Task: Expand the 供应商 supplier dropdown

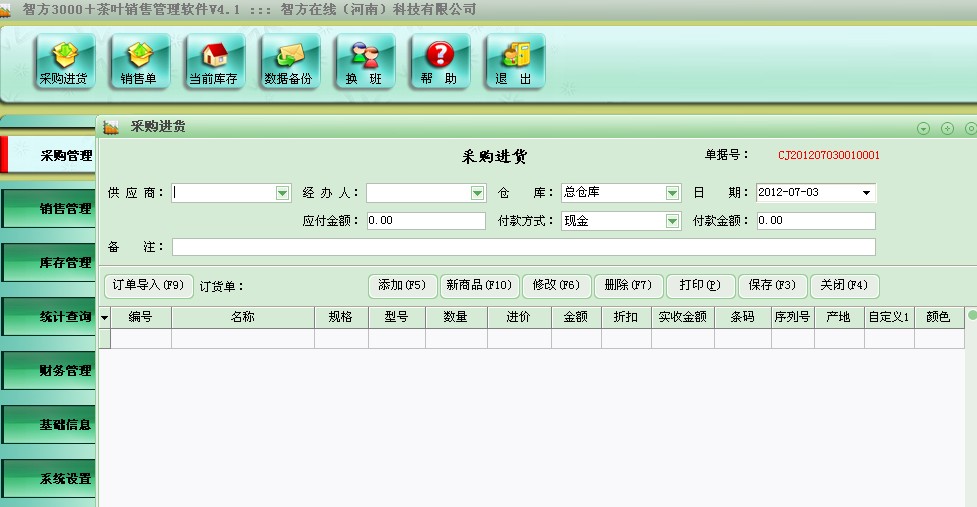Action: (x=282, y=193)
